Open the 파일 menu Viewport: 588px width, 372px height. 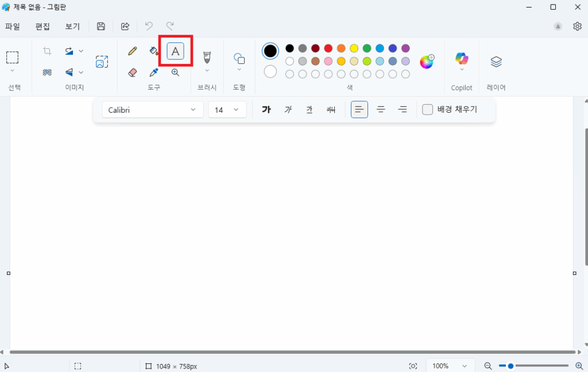[13, 26]
